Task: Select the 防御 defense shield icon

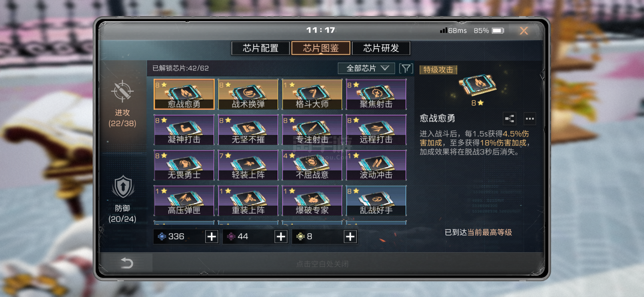Action: [x=123, y=186]
